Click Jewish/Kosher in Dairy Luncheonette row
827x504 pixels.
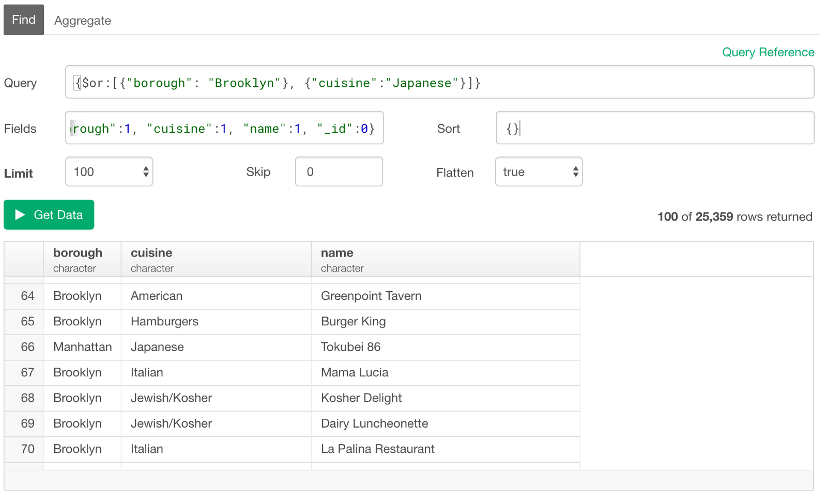tap(216, 423)
